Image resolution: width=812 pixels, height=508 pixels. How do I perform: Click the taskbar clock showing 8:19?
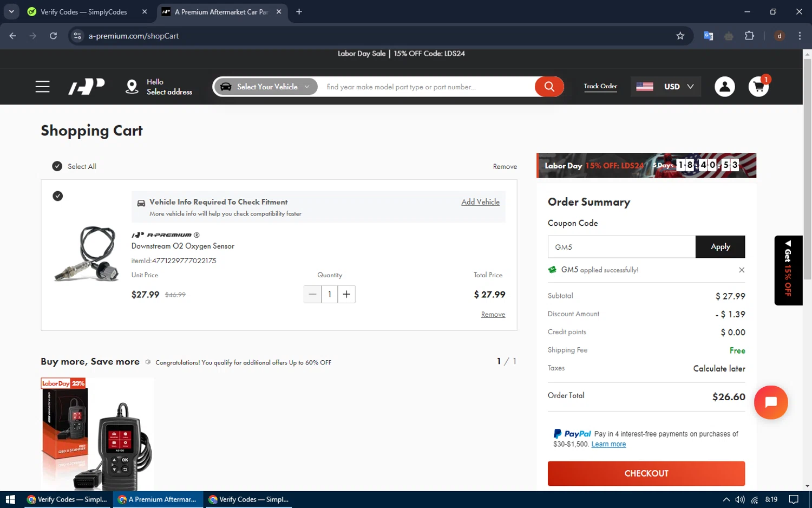(x=771, y=499)
